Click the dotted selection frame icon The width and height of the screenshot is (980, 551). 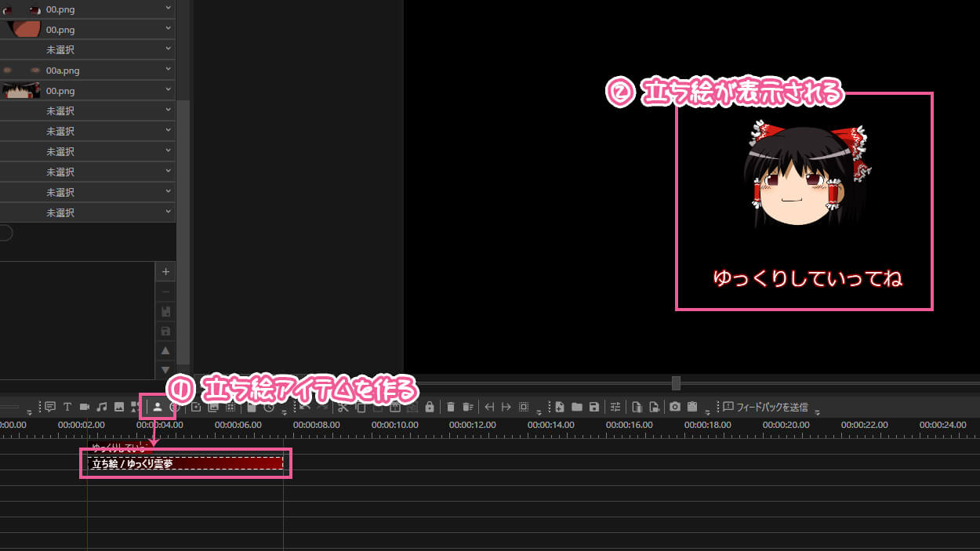[524, 407]
